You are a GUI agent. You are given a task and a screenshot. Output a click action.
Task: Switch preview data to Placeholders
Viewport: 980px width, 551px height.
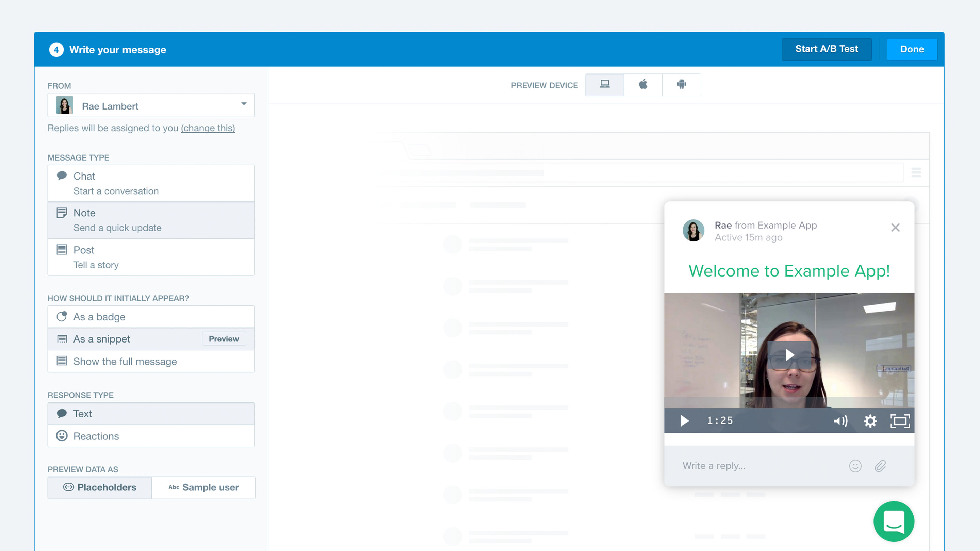pos(100,487)
